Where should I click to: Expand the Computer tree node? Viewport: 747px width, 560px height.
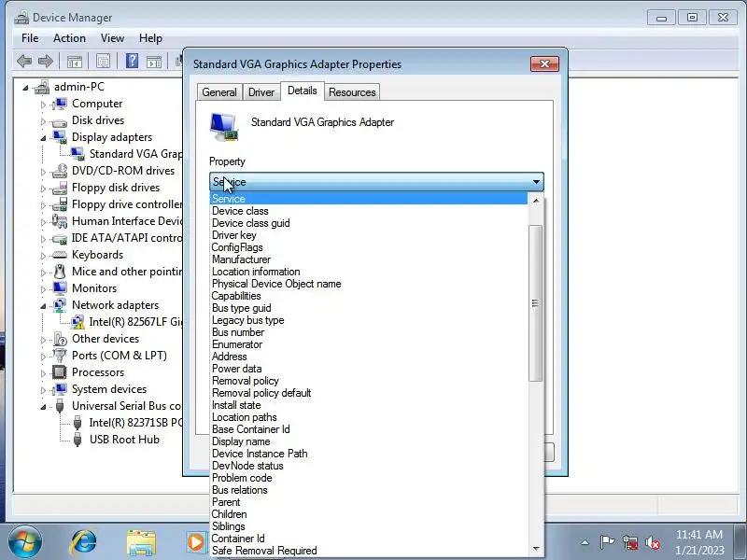pos(43,105)
